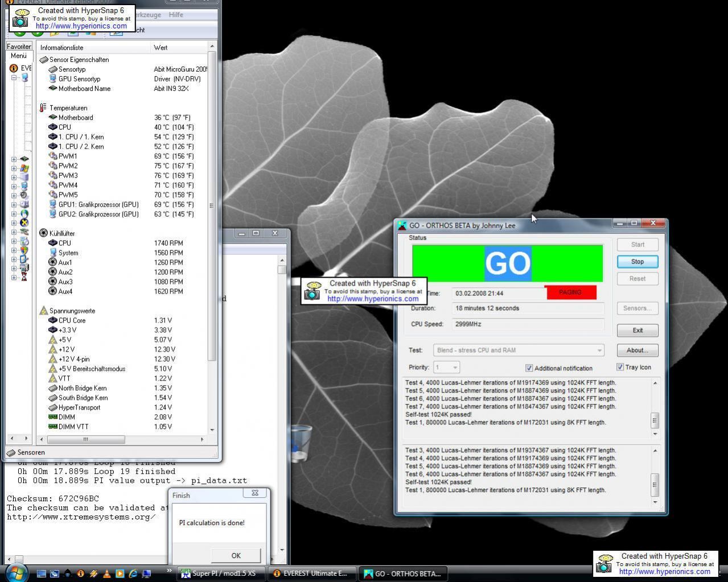Click the chip icon beside Sensor Eigenschaften

(43, 59)
